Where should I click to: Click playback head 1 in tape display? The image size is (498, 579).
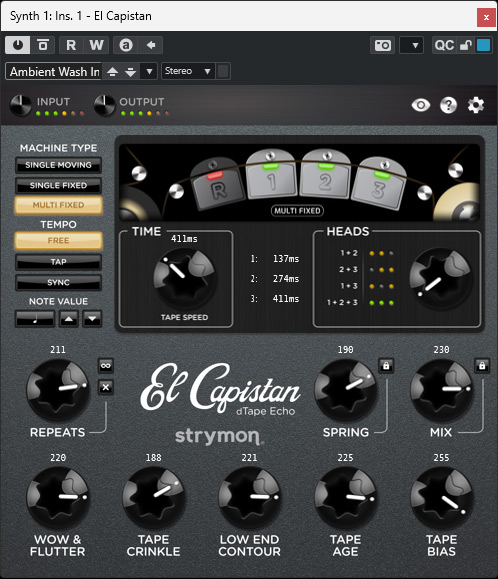pyautogui.click(x=272, y=175)
